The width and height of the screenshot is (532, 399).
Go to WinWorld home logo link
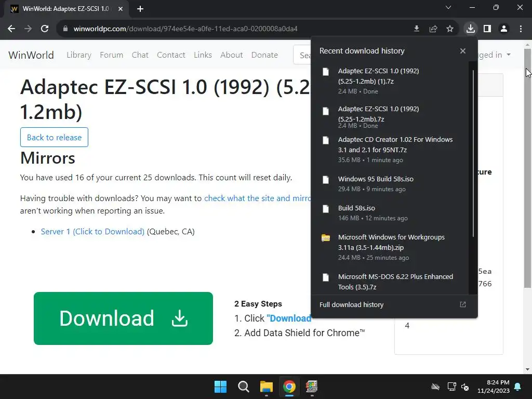[31, 55]
